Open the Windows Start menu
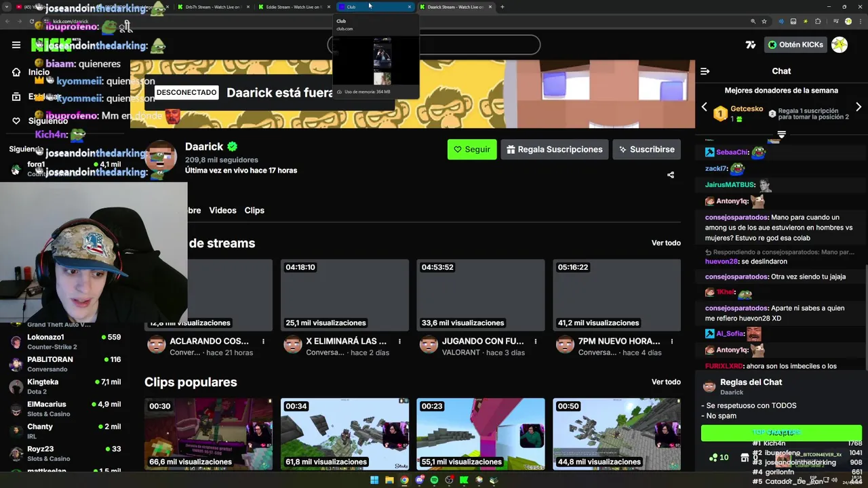Image resolution: width=868 pixels, height=488 pixels. coord(374,480)
